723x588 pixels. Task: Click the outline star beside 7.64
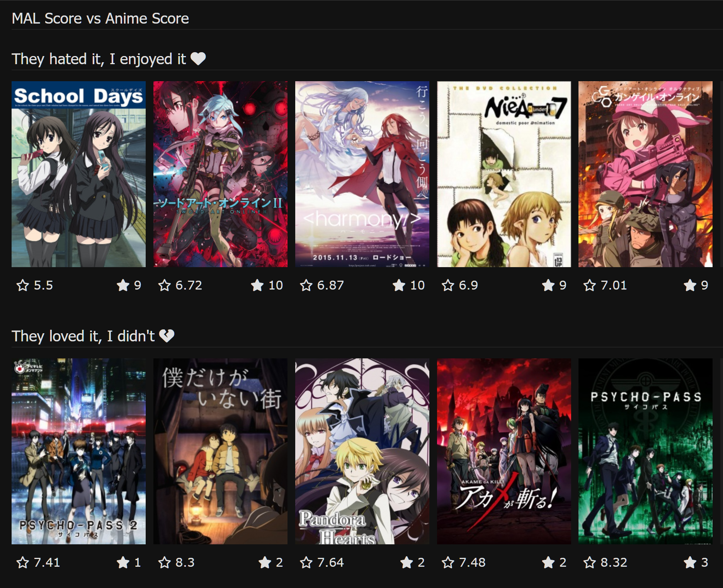tap(306, 562)
